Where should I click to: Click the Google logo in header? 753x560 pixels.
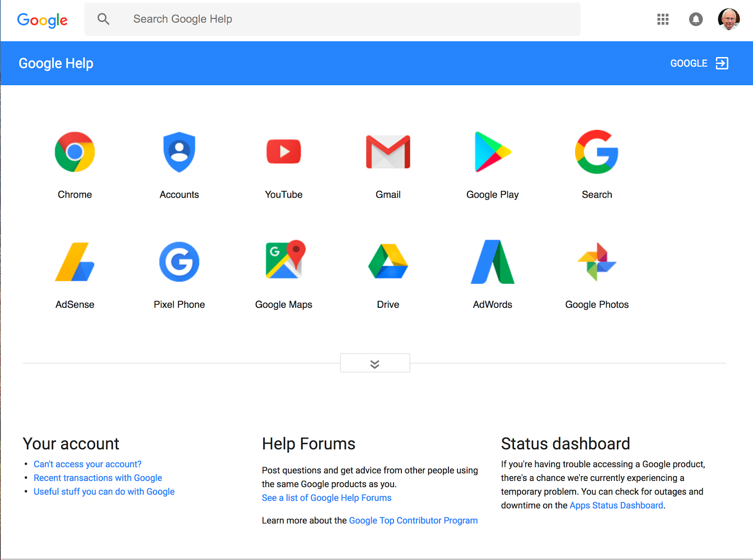point(42,20)
